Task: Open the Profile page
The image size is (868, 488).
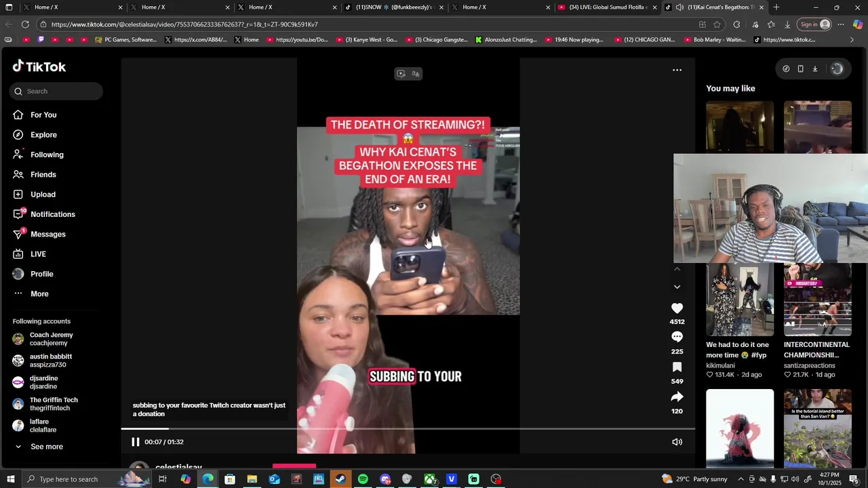Action: pos(33,274)
